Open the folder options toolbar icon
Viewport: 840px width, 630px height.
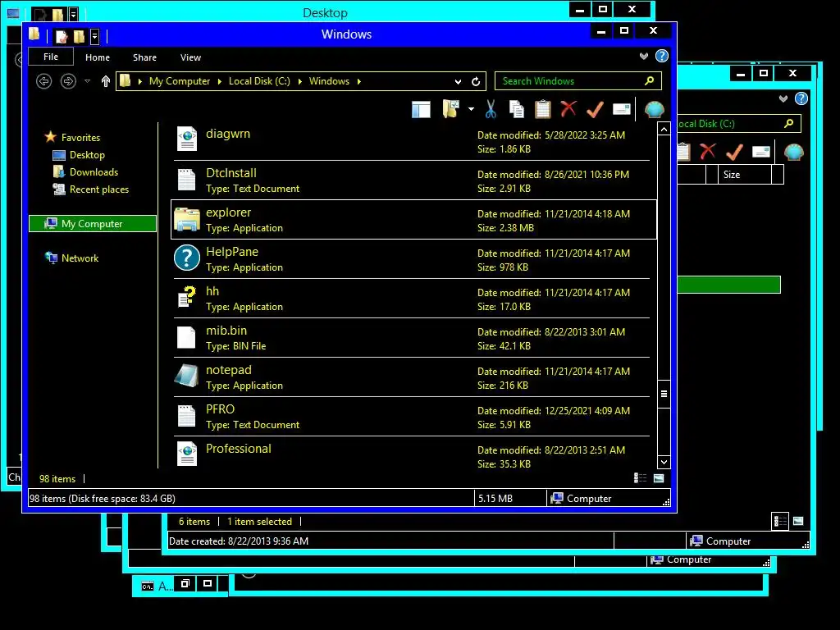click(450, 109)
